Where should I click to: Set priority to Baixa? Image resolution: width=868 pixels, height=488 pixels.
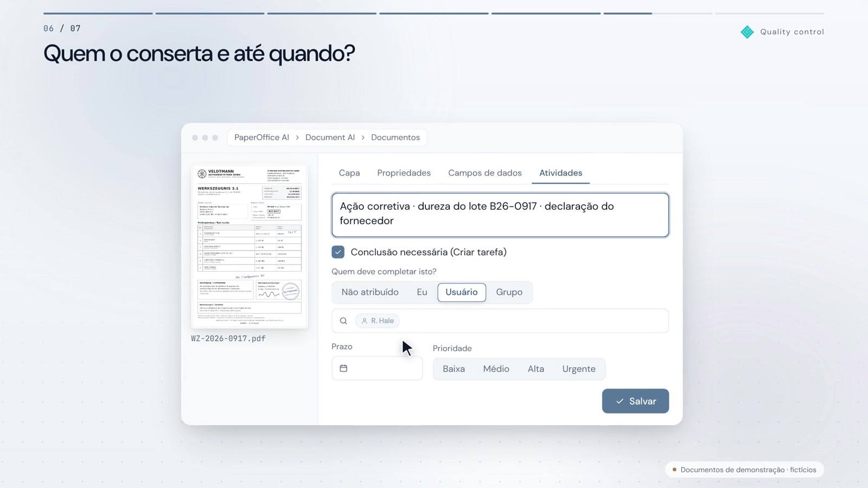454,369
